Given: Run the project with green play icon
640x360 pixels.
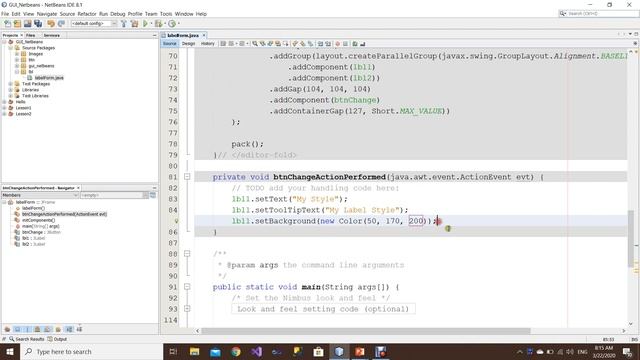Looking at the screenshot, I should 145,24.
